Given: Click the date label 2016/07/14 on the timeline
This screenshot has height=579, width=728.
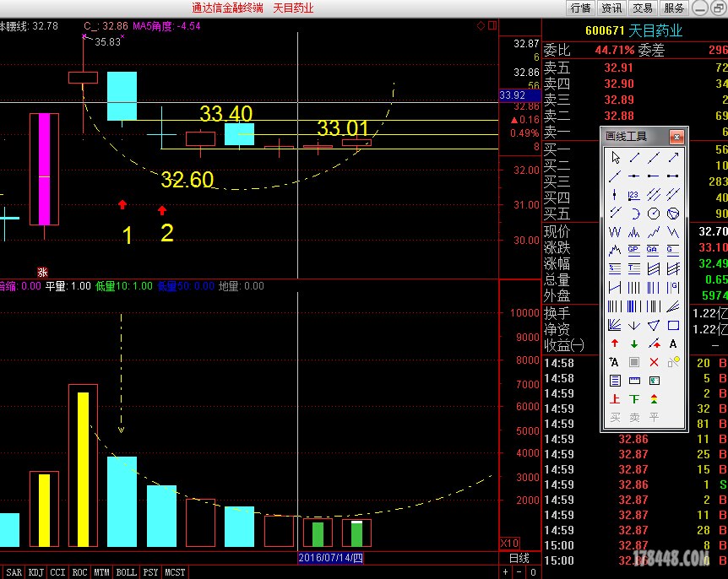Looking at the screenshot, I should [330, 558].
